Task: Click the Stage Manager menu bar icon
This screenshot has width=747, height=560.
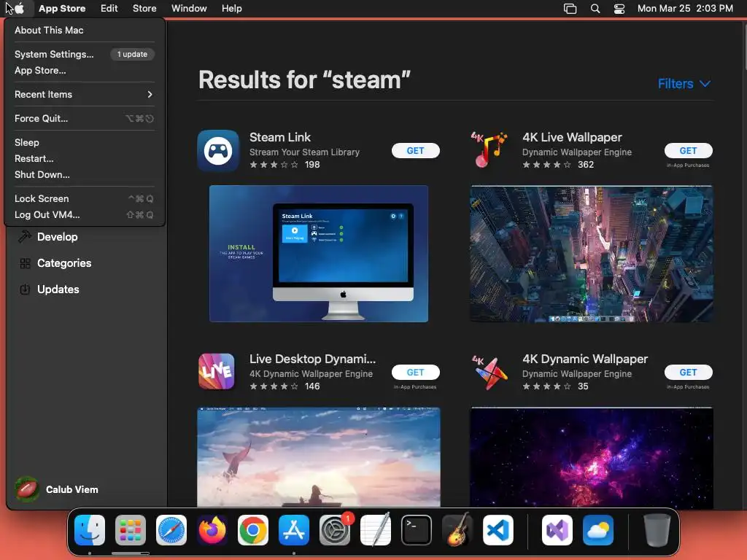Action: (570, 9)
